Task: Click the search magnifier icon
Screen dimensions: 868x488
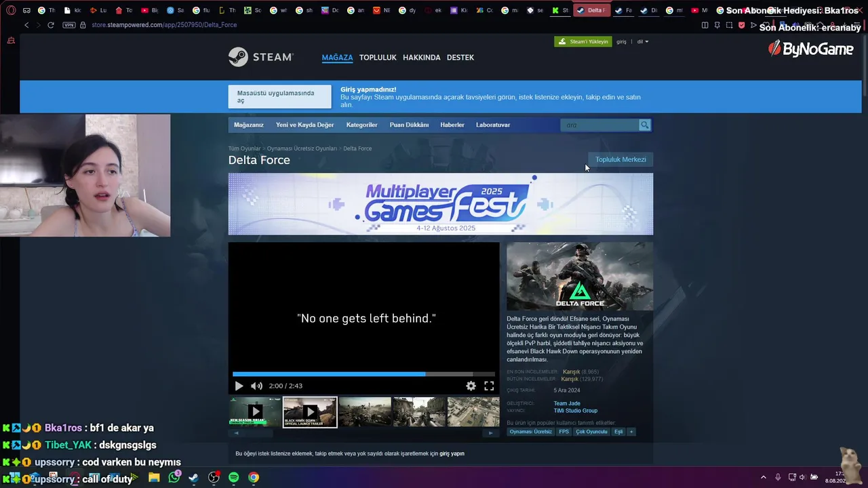Action: pyautogui.click(x=645, y=125)
